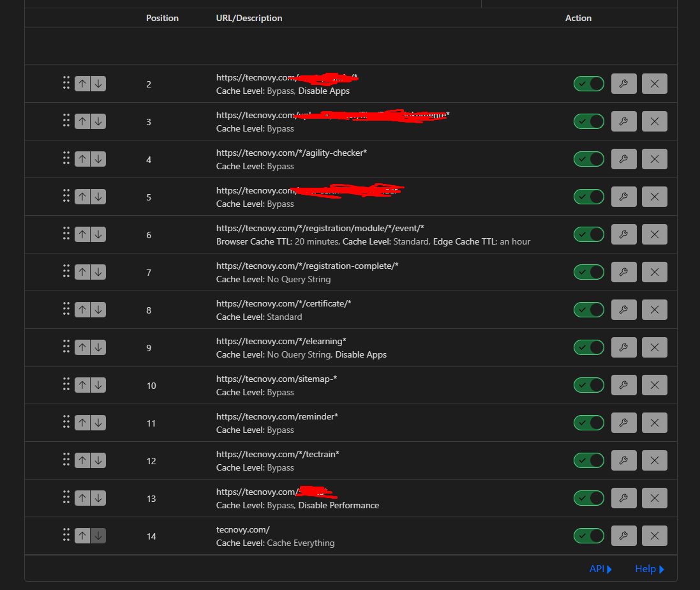The image size is (700, 590).
Task: Click the Position column header
Action: click(162, 18)
